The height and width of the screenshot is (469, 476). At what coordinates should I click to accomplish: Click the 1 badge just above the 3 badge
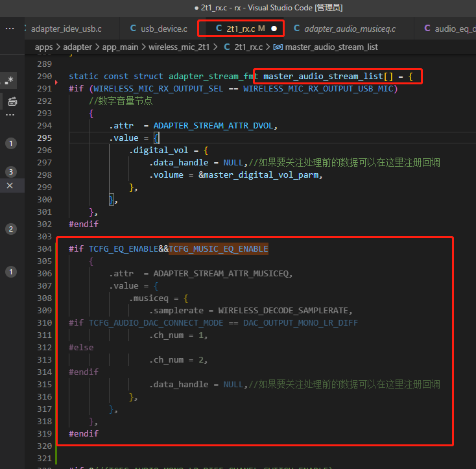click(x=11, y=143)
